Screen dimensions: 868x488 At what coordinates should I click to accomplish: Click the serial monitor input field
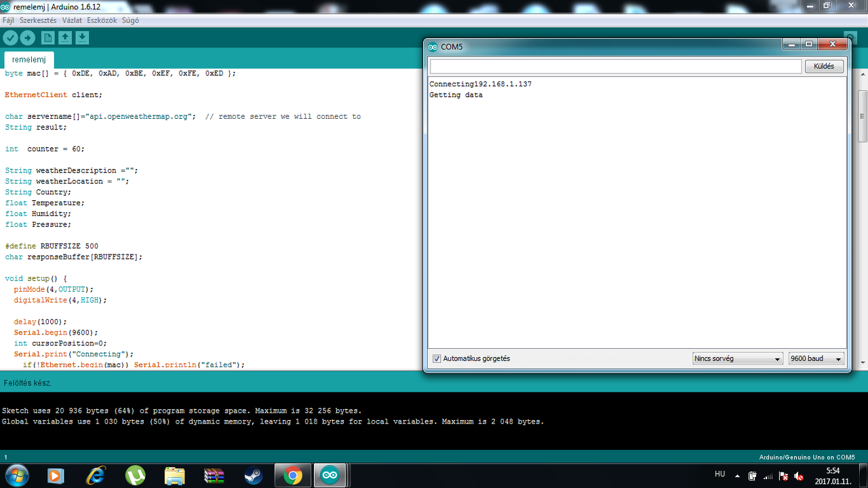(x=615, y=67)
